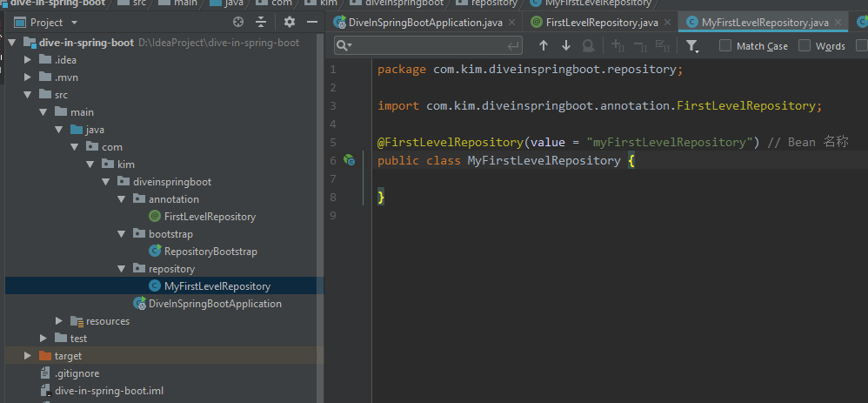Click the gutter bean icon on line 6
Viewport: 868px width, 403px height.
click(x=349, y=160)
